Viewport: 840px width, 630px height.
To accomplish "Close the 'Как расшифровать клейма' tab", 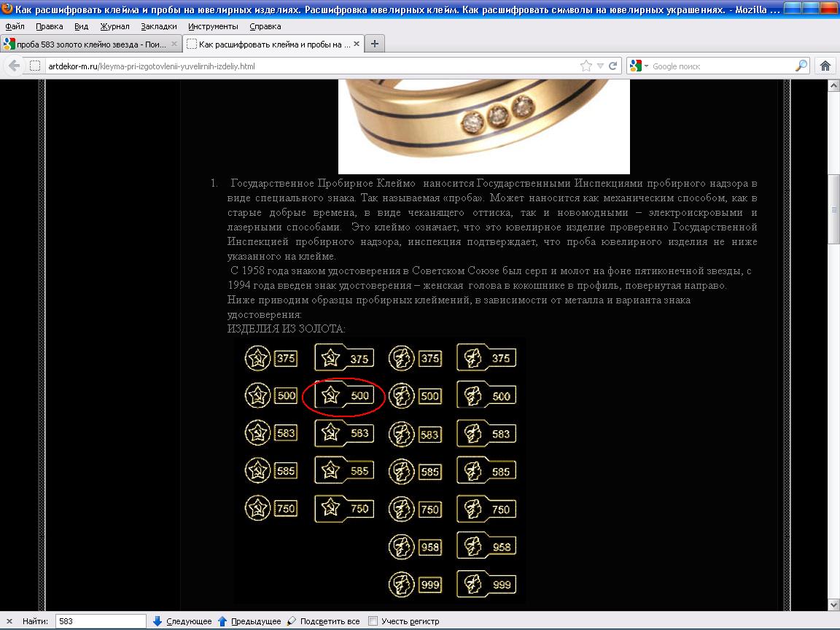I will pos(357,44).
